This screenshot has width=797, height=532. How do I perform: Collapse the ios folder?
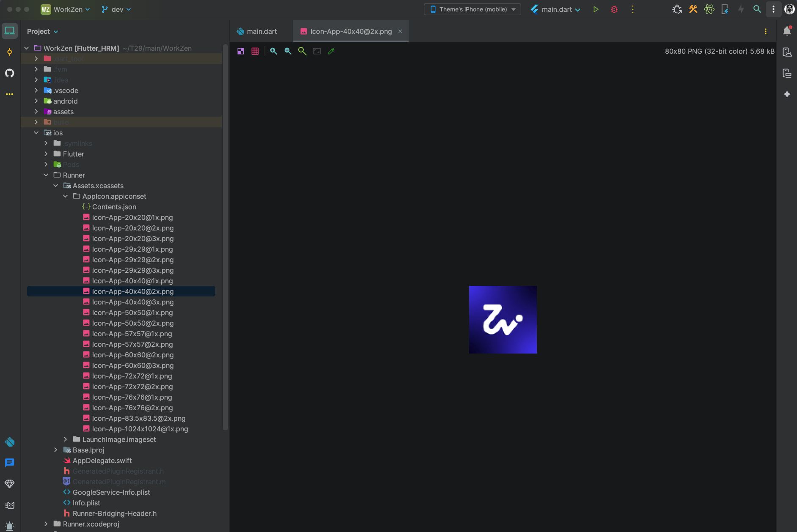click(x=36, y=133)
